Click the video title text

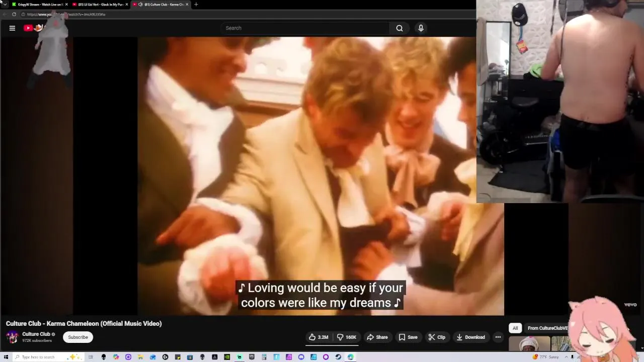(84, 324)
